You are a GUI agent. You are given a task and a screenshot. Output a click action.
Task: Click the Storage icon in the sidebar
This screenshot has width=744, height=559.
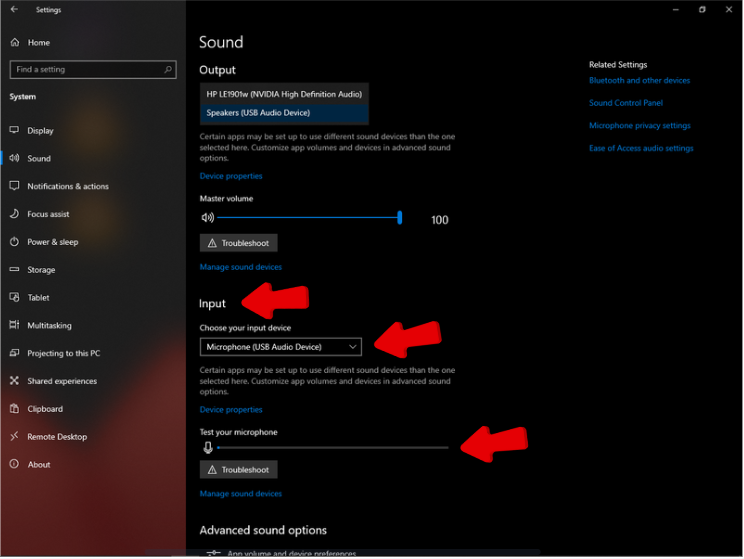[x=15, y=270]
